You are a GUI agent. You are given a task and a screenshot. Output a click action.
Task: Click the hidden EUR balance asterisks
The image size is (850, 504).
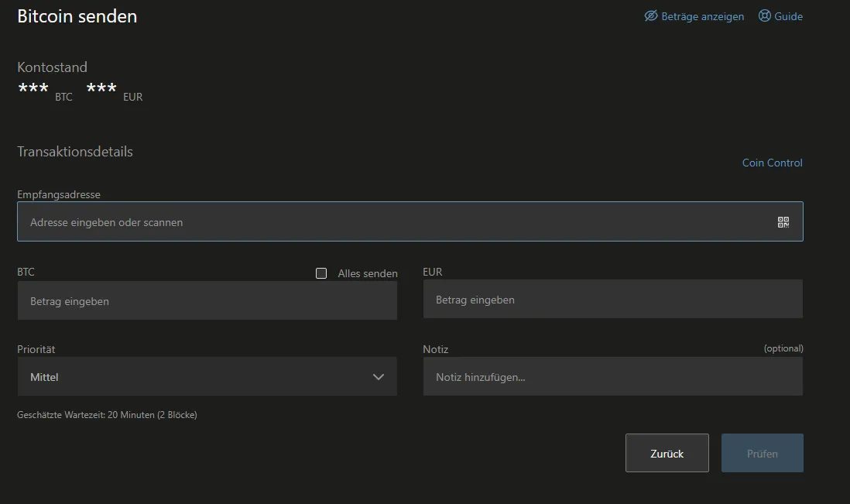(101, 87)
